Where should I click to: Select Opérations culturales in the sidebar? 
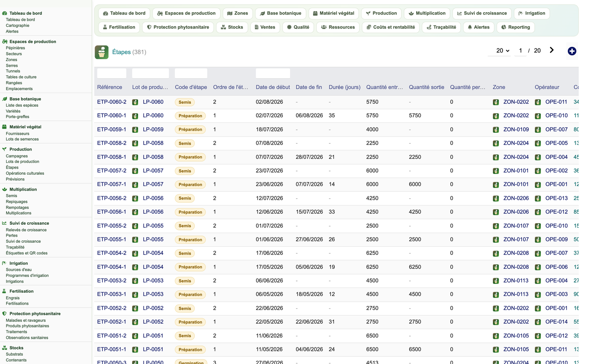click(25, 173)
